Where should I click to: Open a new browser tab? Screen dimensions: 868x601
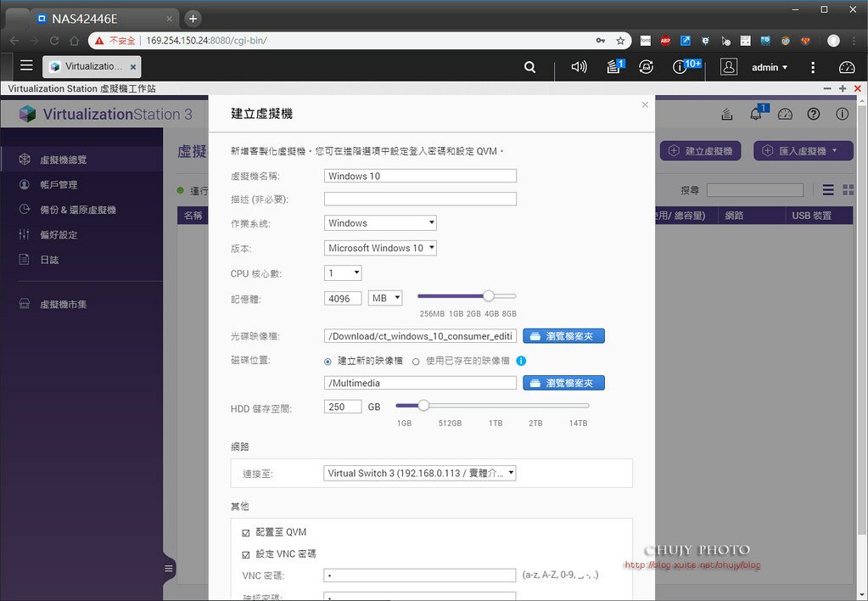[193, 19]
